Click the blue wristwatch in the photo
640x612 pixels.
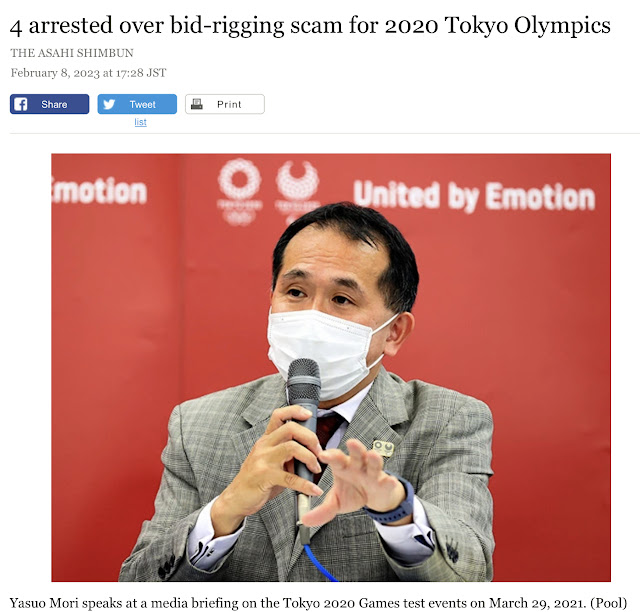coord(393,503)
